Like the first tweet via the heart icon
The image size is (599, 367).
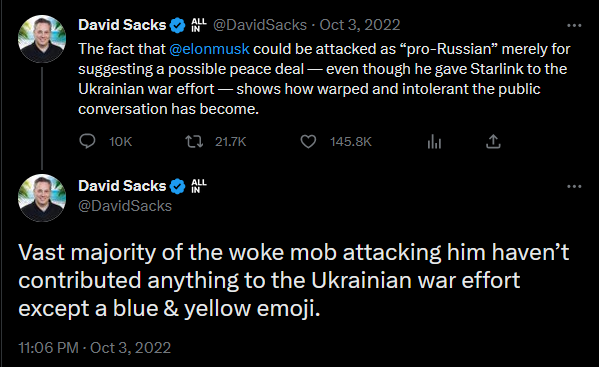[308, 142]
